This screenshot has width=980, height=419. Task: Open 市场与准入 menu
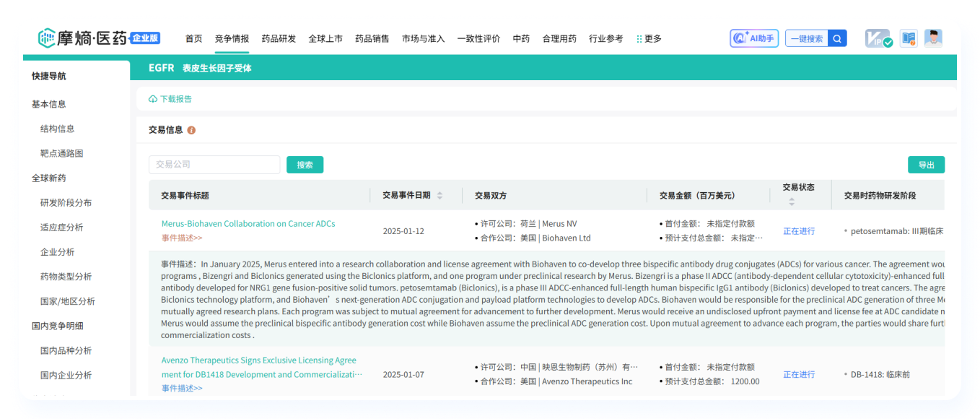[424, 39]
